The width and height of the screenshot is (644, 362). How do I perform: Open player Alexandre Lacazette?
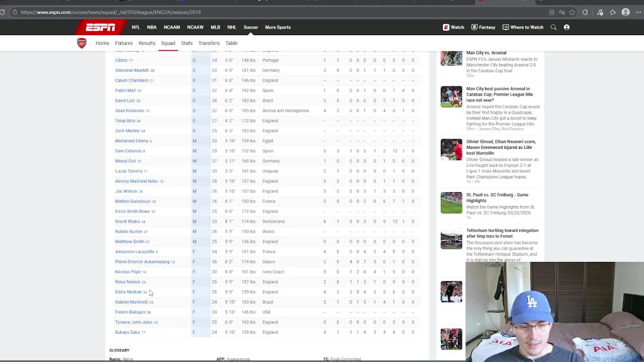point(135,251)
